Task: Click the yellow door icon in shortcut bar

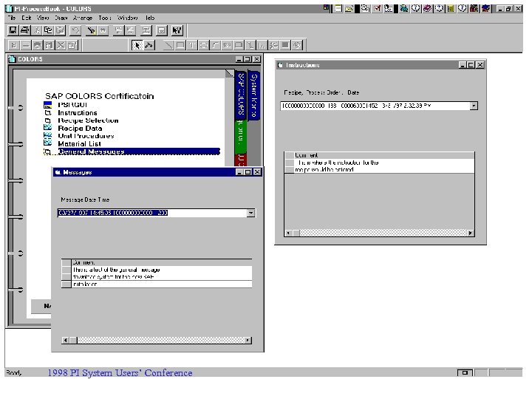Action: [x=451, y=8]
